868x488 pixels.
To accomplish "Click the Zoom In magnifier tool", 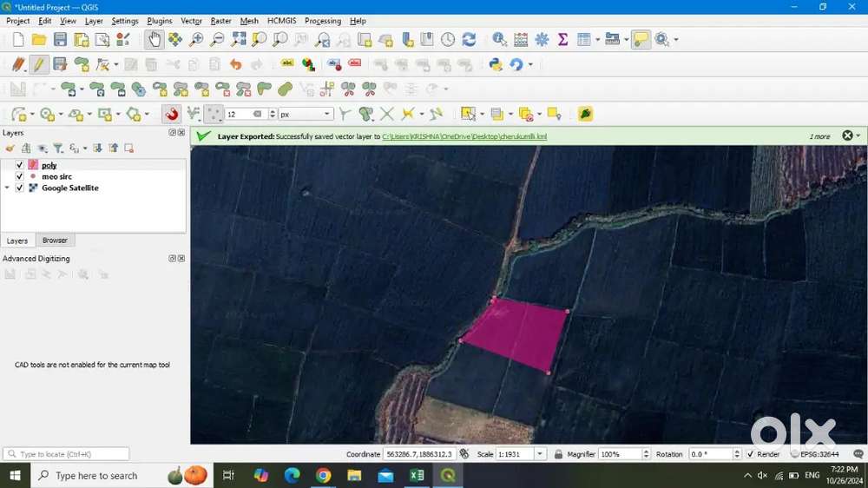I will click(x=196, y=39).
